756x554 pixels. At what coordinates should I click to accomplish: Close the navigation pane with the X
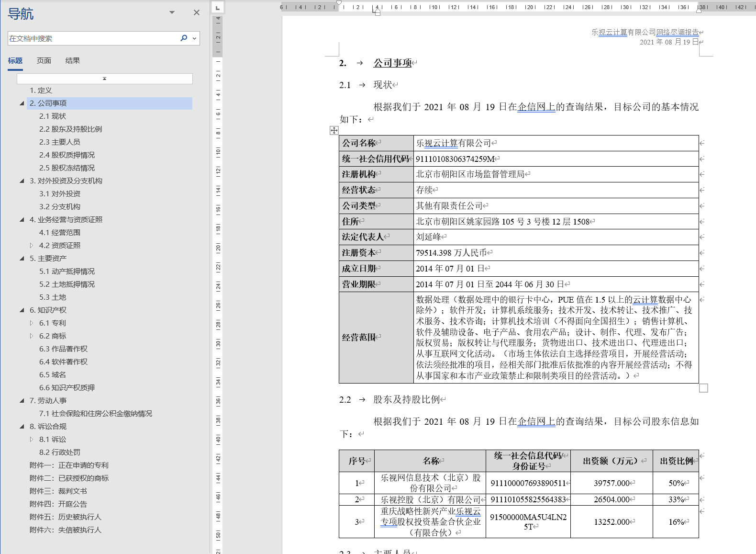196,13
